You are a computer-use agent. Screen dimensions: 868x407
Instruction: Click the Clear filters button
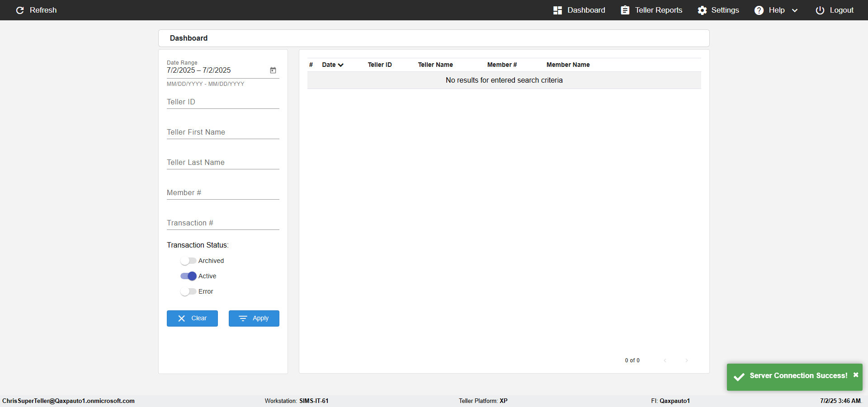point(192,318)
